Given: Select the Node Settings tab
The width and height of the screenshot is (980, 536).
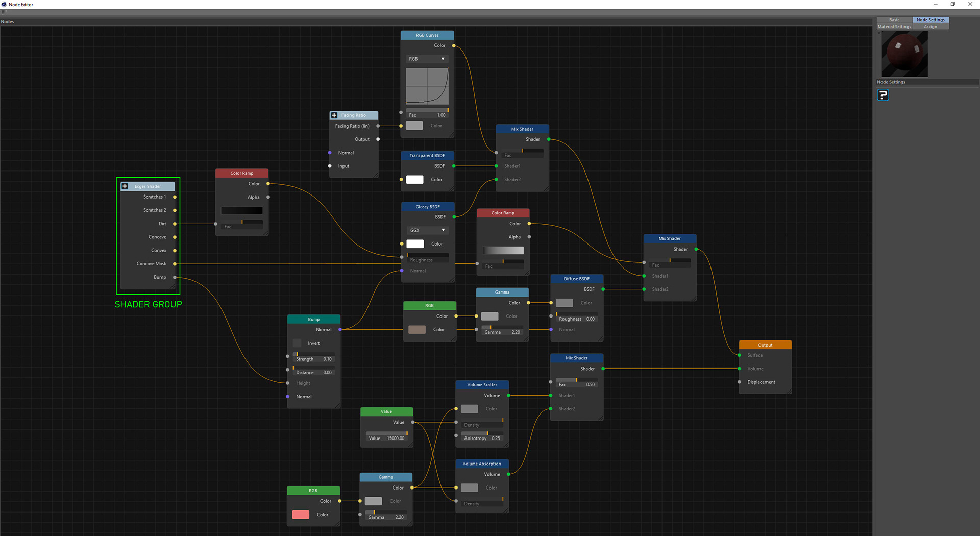Looking at the screenshot, I should pyautogui.click(x=930, y=20).
